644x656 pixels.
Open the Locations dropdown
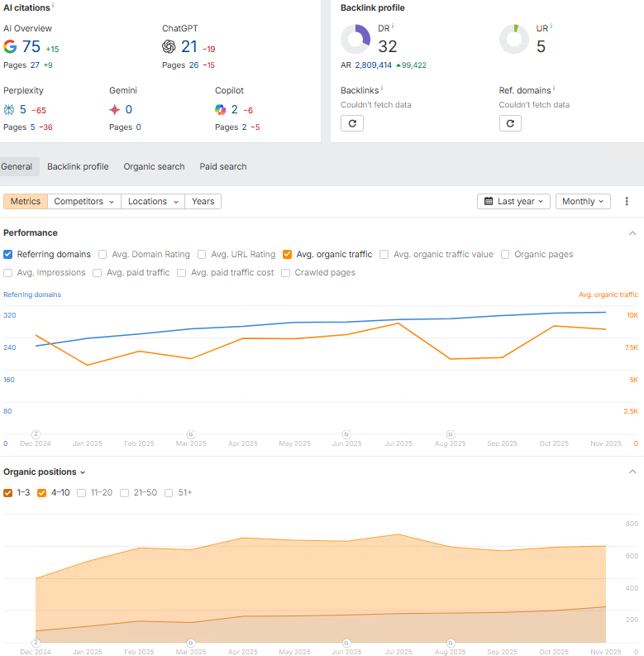(153, 201)
